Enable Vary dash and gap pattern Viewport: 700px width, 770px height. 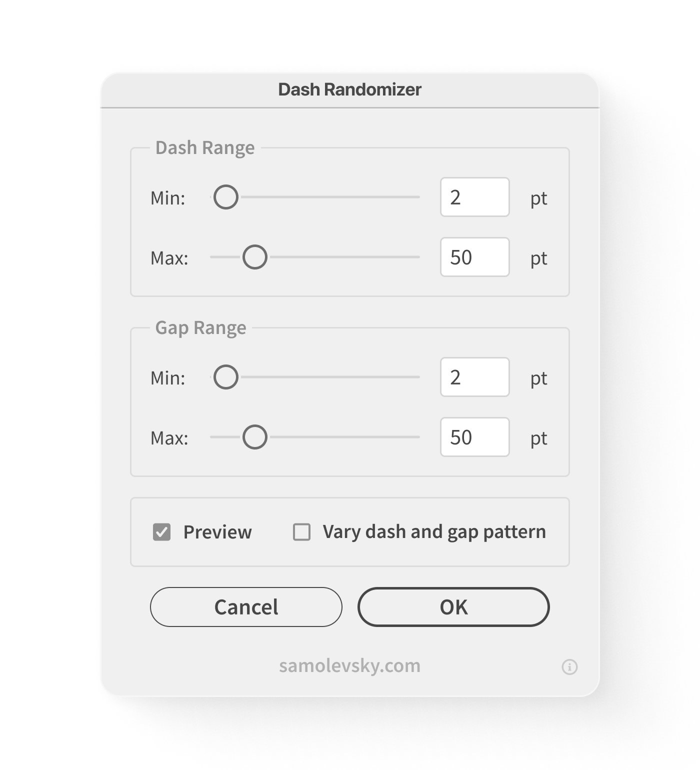click(301, 532)
